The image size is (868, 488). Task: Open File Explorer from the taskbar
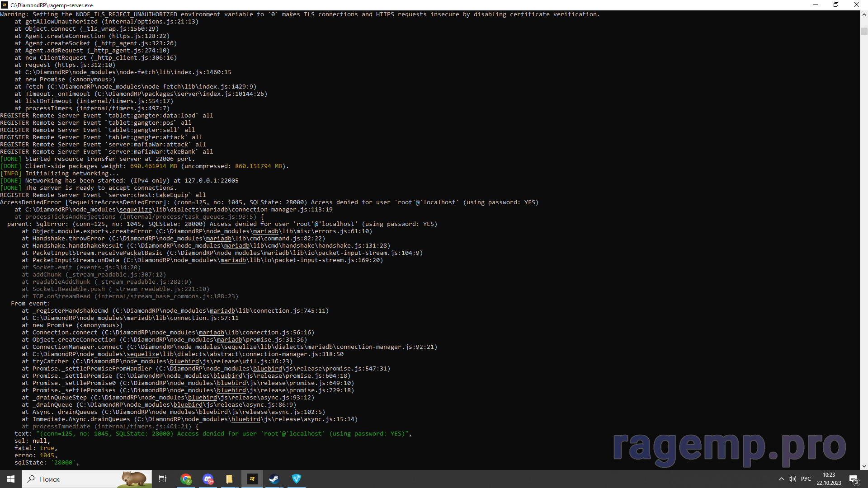[230, 479]
